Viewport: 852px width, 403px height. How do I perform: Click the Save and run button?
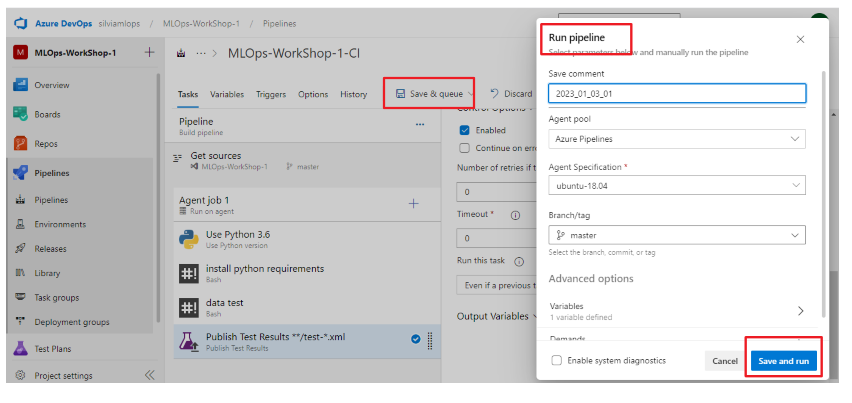click(784, 361)
